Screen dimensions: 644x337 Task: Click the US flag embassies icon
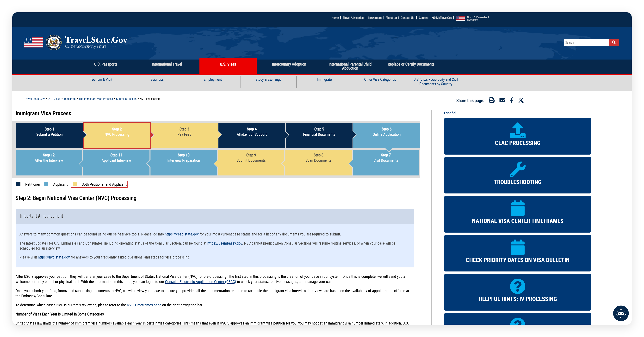point(460,19)
